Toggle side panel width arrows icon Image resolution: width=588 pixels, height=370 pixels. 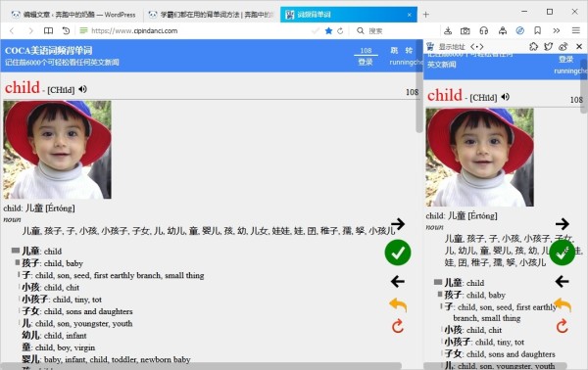click(476, 47)
